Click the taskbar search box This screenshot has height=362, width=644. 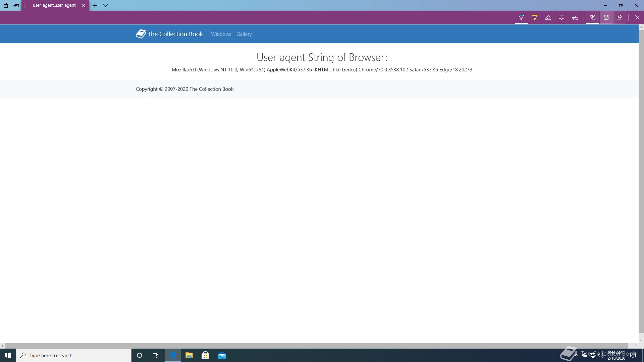click(74, 355)
